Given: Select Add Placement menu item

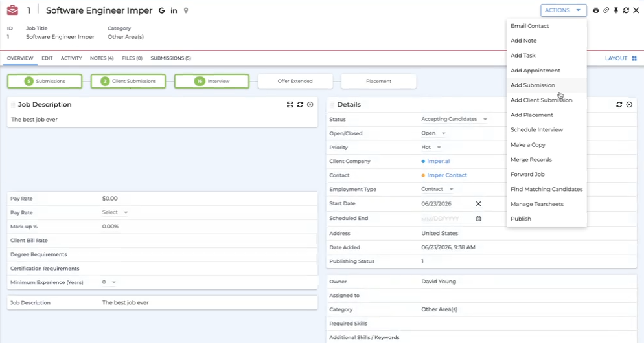Looking at the screenshot, I should coord(547,115).
